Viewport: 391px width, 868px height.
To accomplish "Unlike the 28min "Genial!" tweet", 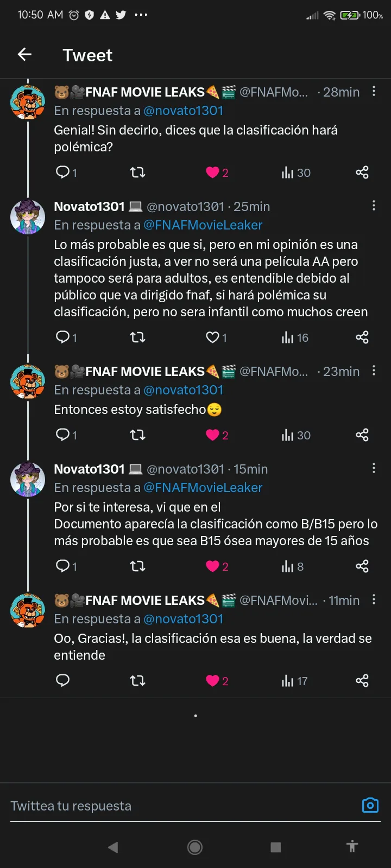I will pos(212,173).
